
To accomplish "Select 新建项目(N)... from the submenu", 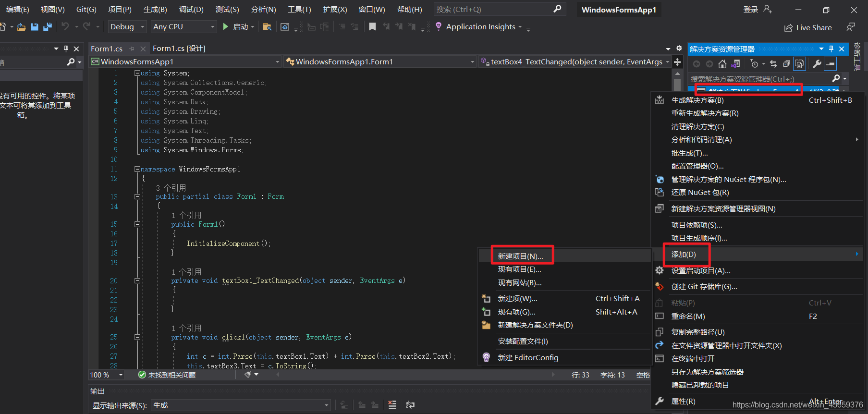I will (521, 256).
